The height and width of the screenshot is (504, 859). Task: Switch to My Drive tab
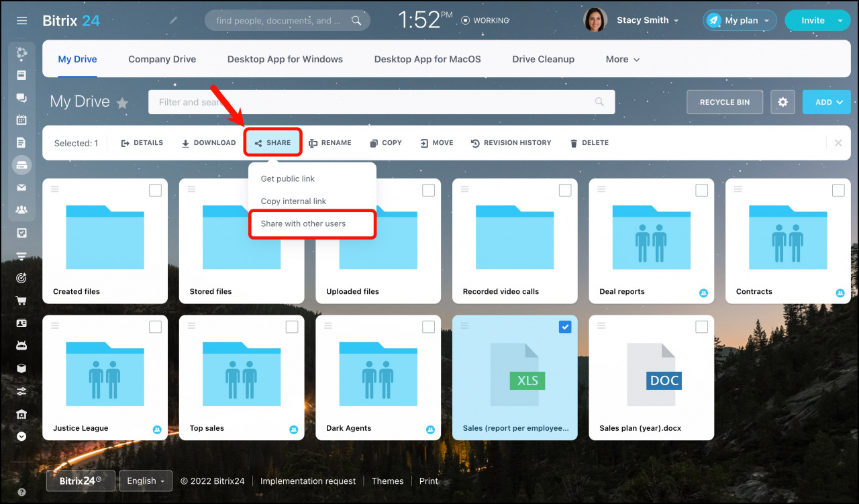point(77,59)
